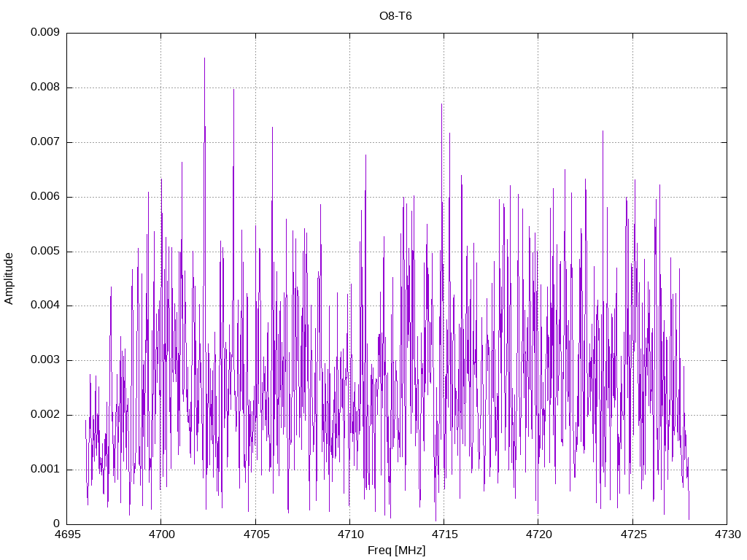
Task: Click the x-axis tick label 4715
Action: [x=444, y=534]
